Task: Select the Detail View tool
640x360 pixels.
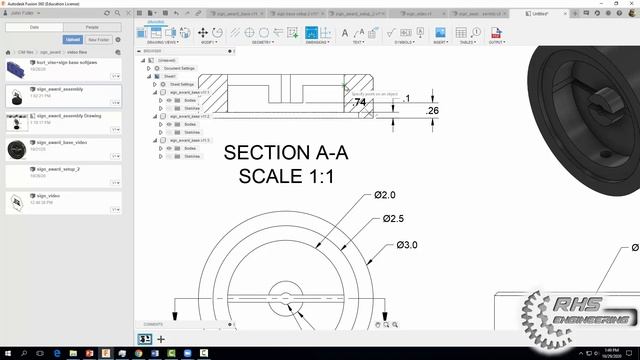Action: (185, 33)
